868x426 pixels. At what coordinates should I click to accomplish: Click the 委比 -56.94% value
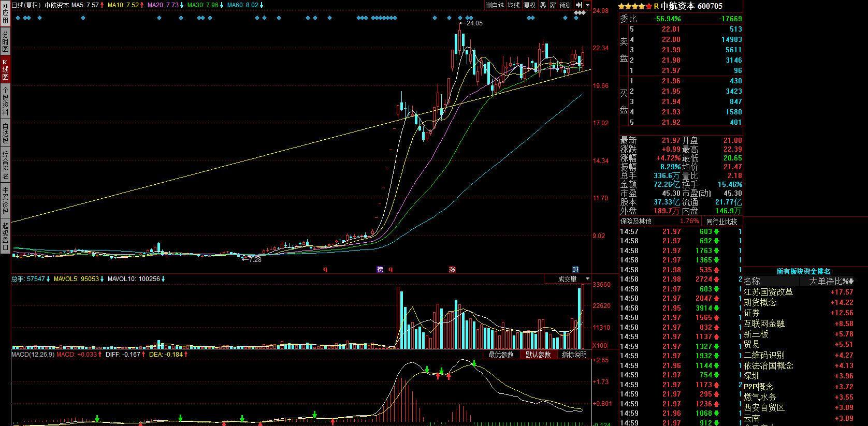tap(667, 19)
